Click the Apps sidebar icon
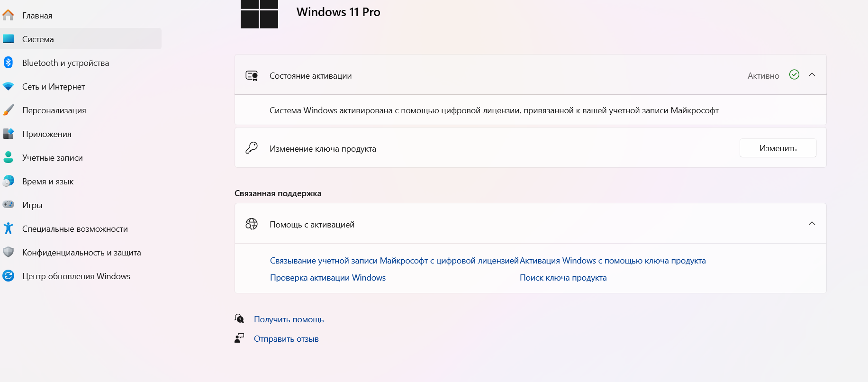The image size is (868, 382). click(x=8, y=134)
